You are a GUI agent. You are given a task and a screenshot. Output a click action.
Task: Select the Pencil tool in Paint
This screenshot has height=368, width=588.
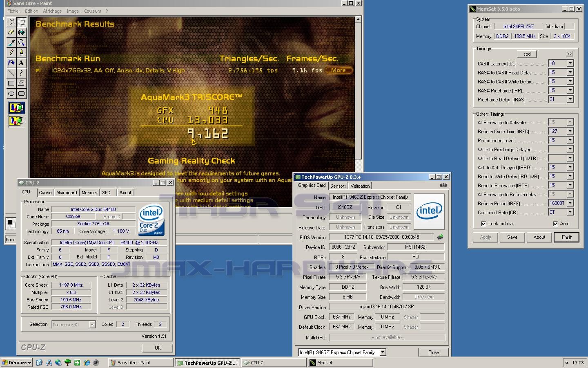point(11,53)
